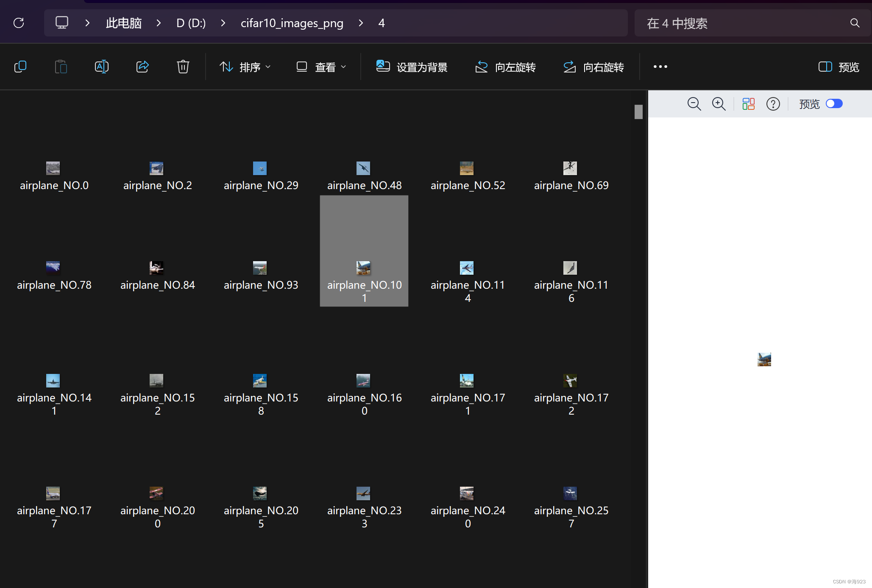The image size is (872, 588).
Task: Open the 排序 sort dropdown
Action: 245,67
